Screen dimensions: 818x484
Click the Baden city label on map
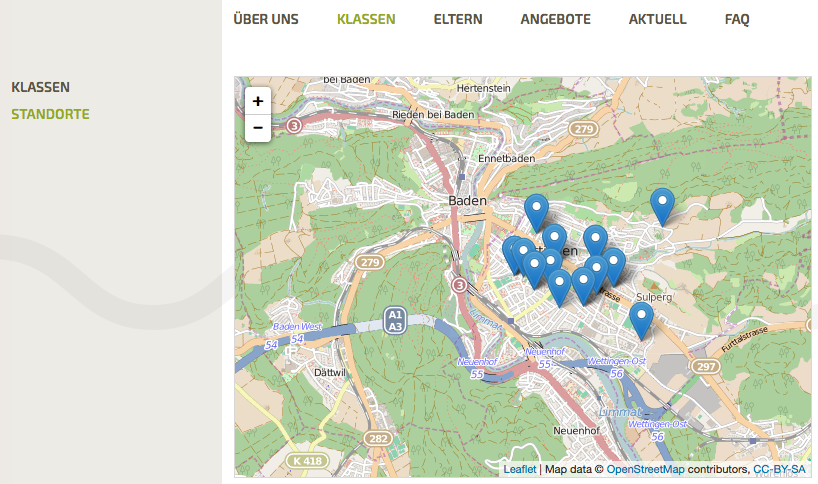pos(467,201)
